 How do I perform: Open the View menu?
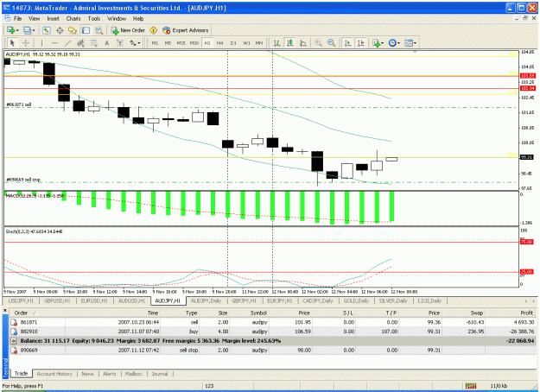[34, 19]
